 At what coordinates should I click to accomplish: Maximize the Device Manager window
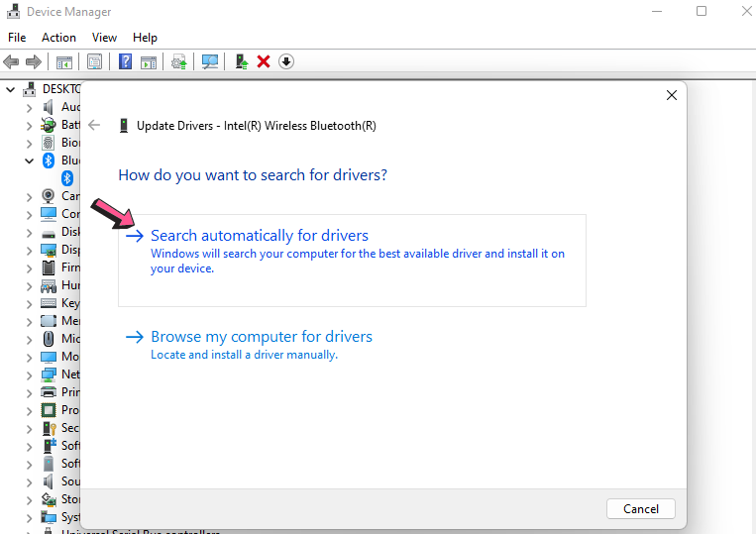coord(702,11)
